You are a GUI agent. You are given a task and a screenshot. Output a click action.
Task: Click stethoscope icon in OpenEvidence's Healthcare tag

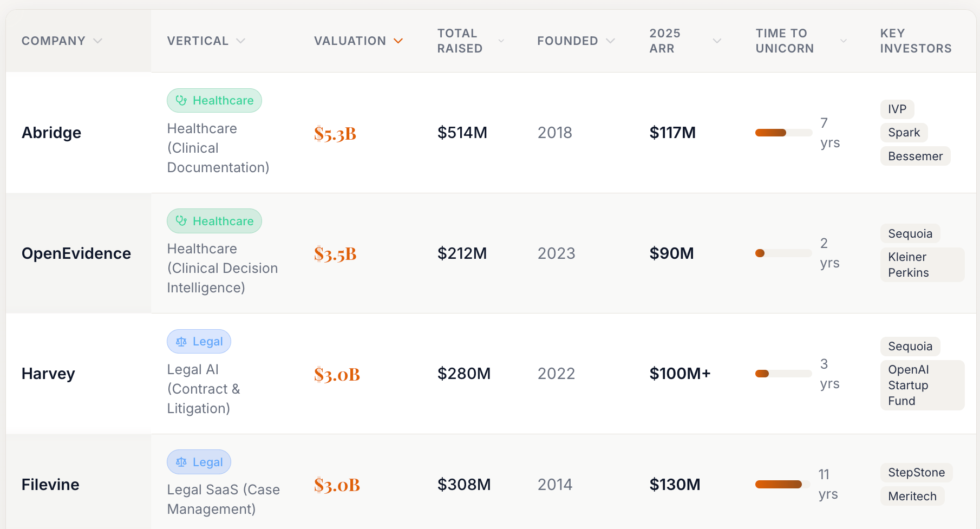[181, 221]
